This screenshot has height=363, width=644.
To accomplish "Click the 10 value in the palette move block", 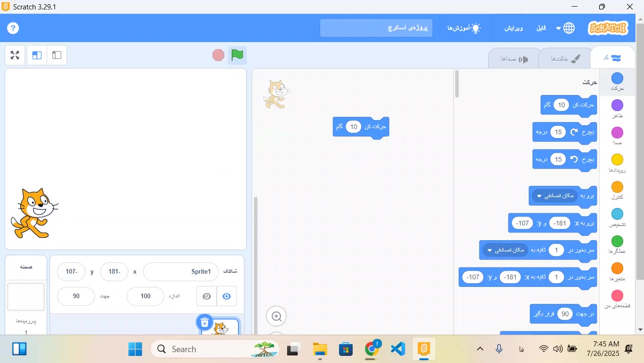I will (561, 105).
